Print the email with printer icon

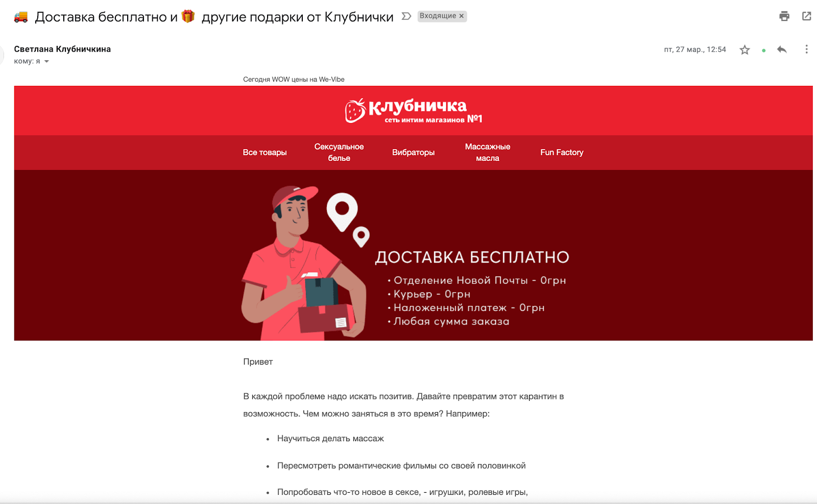tap(784, 16)
